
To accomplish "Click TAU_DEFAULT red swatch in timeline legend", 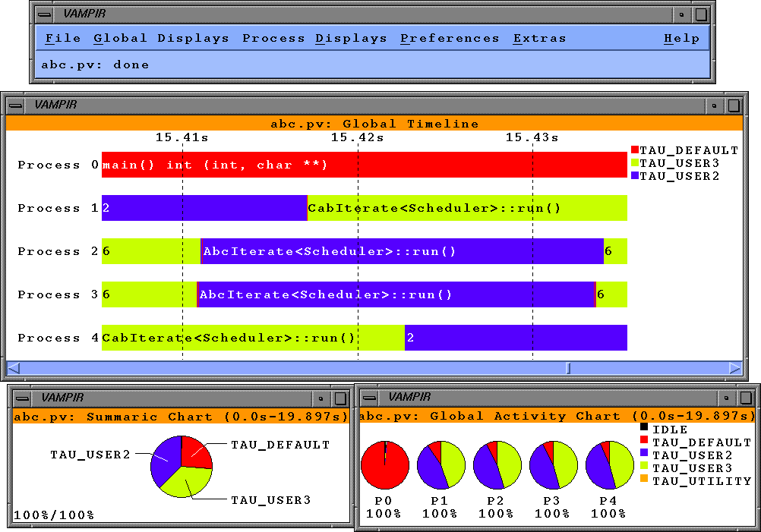I will coord(635,150).
